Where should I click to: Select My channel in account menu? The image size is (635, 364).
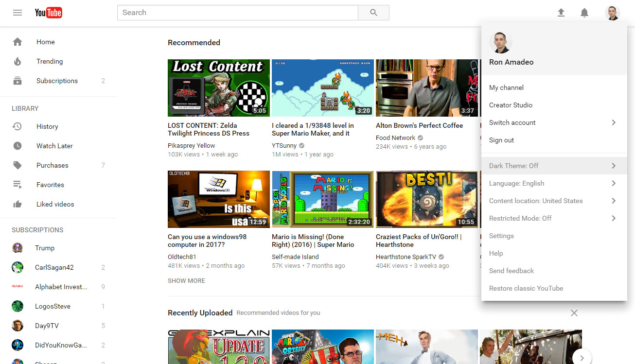click(554, 87)
